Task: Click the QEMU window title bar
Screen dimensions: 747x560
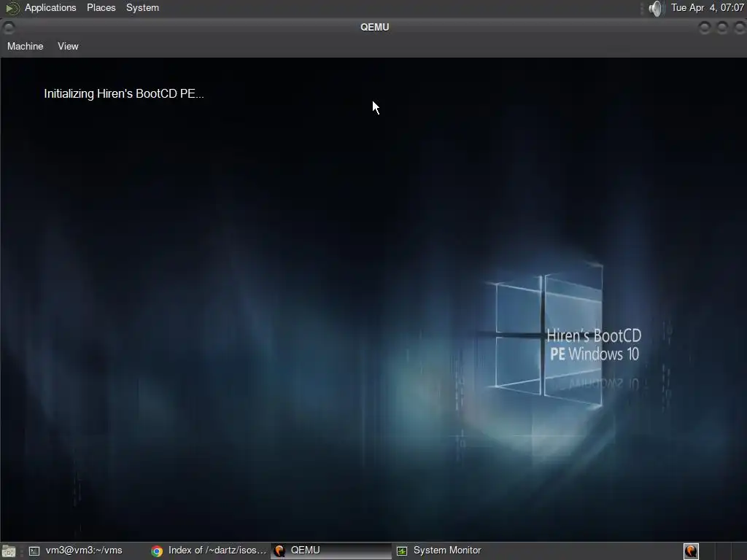Action: (374, 27)
